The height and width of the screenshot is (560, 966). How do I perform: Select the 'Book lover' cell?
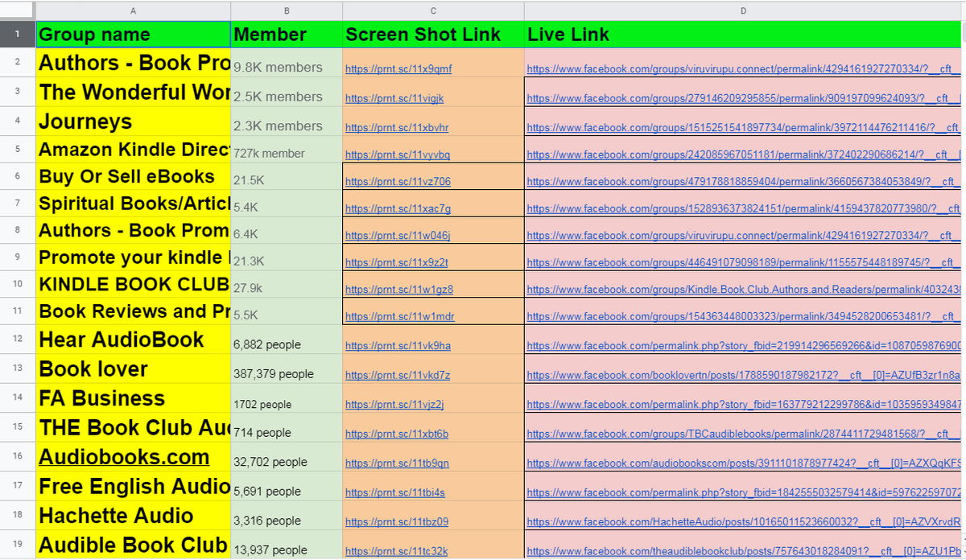click(134, 369)
